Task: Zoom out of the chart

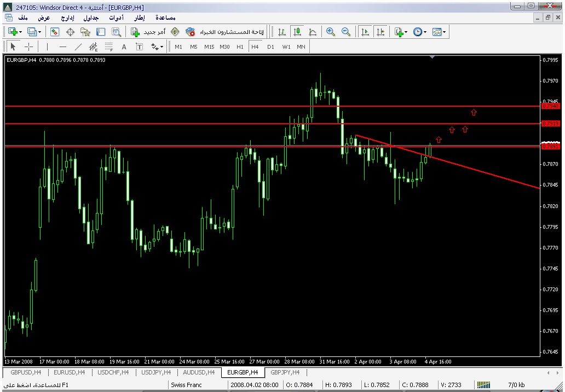Action: (346, 32)
